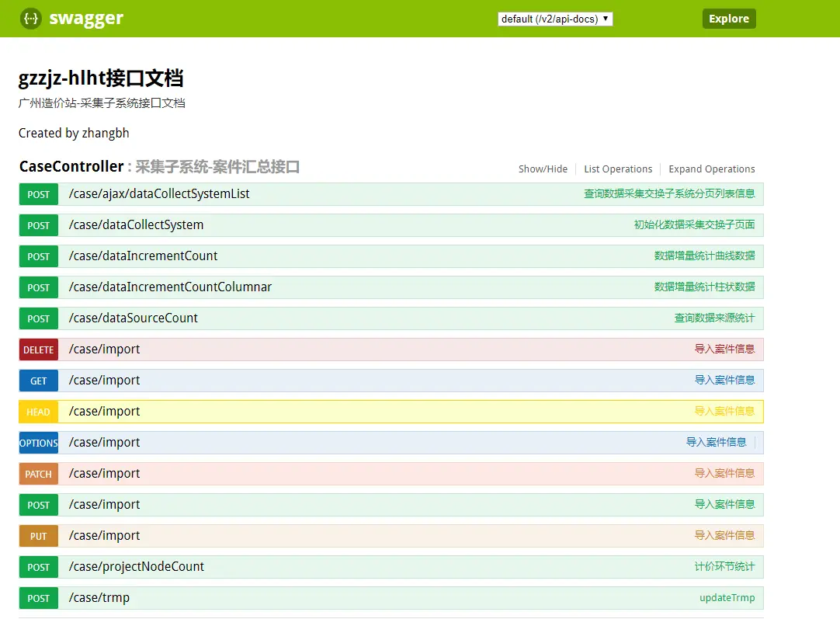840x619 pixels.
Task: Click POST badge for dataIncrementCountColumnar
Action: tap(39, 288)
